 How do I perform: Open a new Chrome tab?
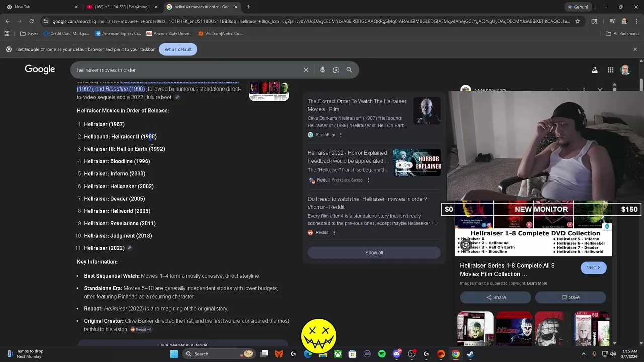click(248, 7)
